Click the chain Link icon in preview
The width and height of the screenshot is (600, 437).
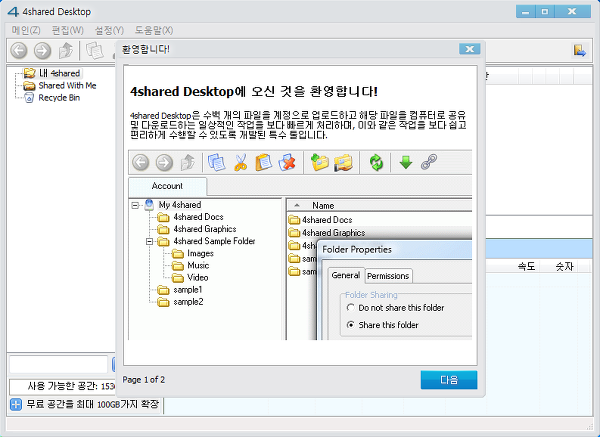429,162
